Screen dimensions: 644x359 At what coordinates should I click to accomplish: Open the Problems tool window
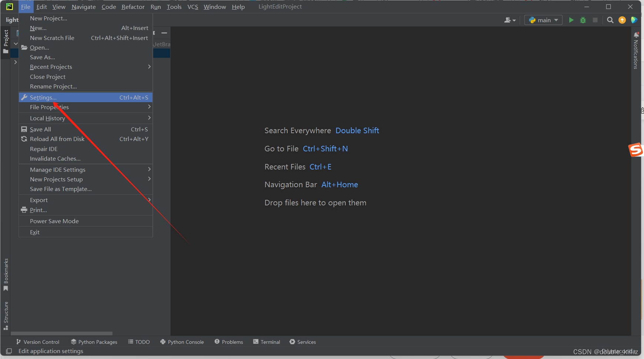coord(229,342)
